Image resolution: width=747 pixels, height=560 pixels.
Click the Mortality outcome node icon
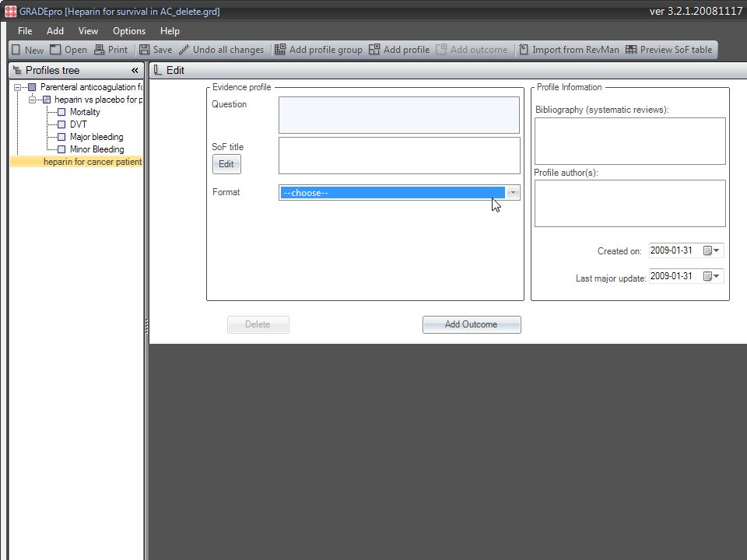tap(61, 112)
